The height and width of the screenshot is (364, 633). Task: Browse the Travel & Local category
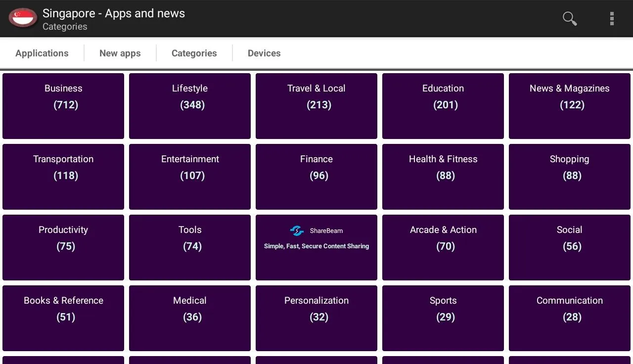316,106
